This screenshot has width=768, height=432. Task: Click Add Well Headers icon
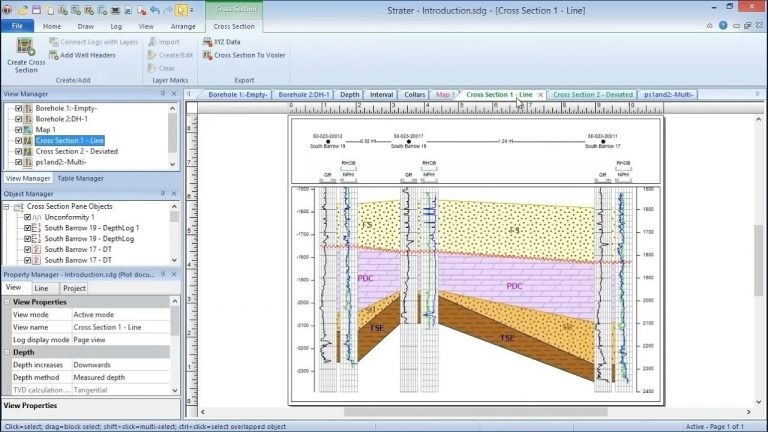point(53,55)
